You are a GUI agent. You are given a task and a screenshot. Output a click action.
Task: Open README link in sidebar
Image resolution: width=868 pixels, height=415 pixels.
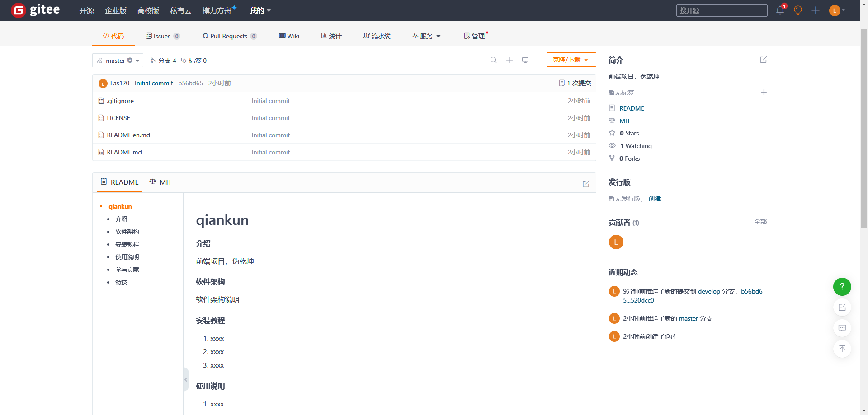[x=632, y=108]
